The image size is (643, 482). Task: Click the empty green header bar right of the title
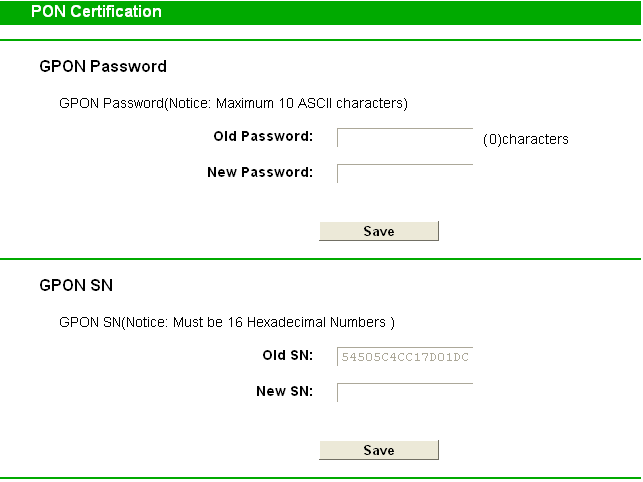tap(400, 12)
